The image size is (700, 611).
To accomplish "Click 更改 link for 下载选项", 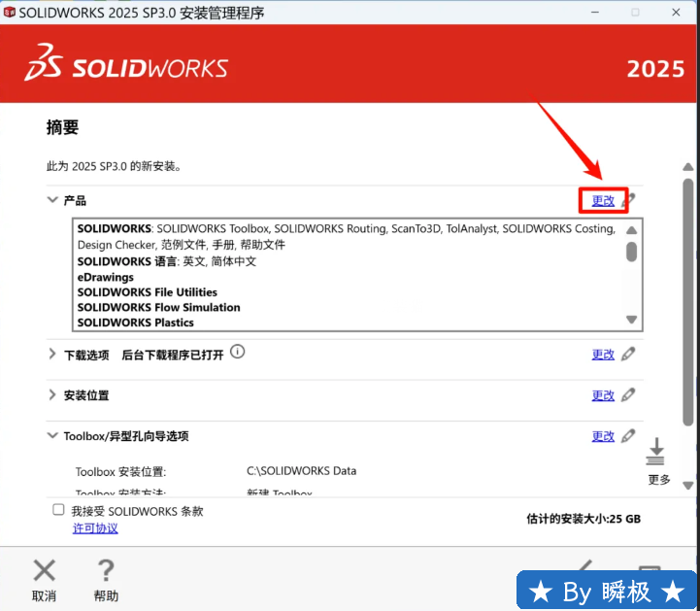I will [603, 355].
